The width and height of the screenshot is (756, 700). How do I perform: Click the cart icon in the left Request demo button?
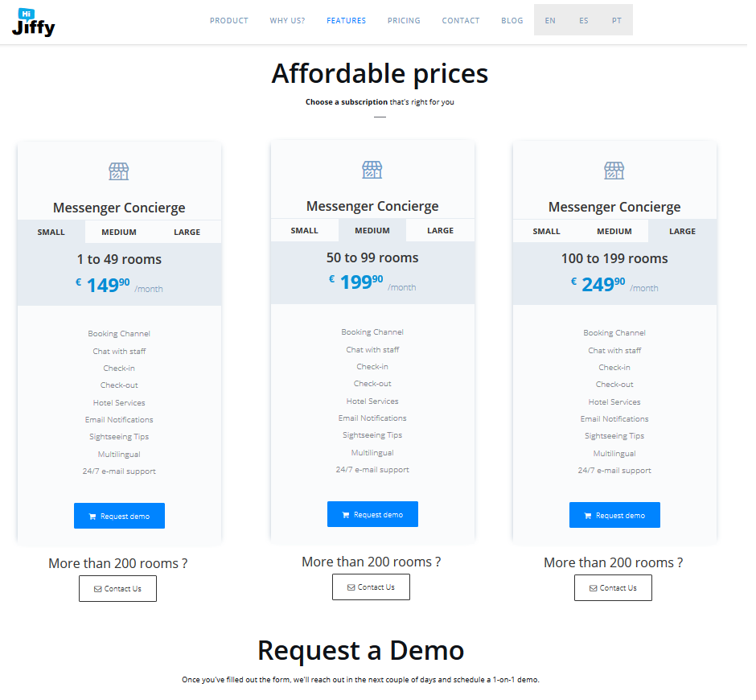click(x=92, y=517)
